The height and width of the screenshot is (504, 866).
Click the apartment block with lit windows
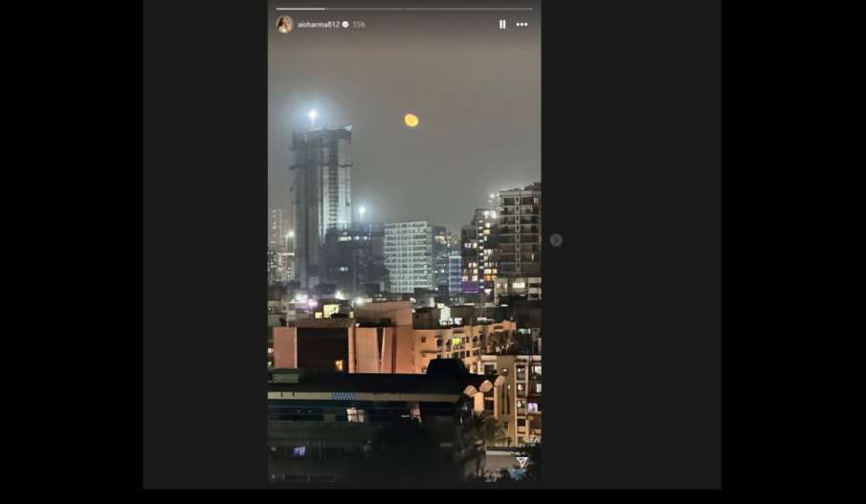520,231
